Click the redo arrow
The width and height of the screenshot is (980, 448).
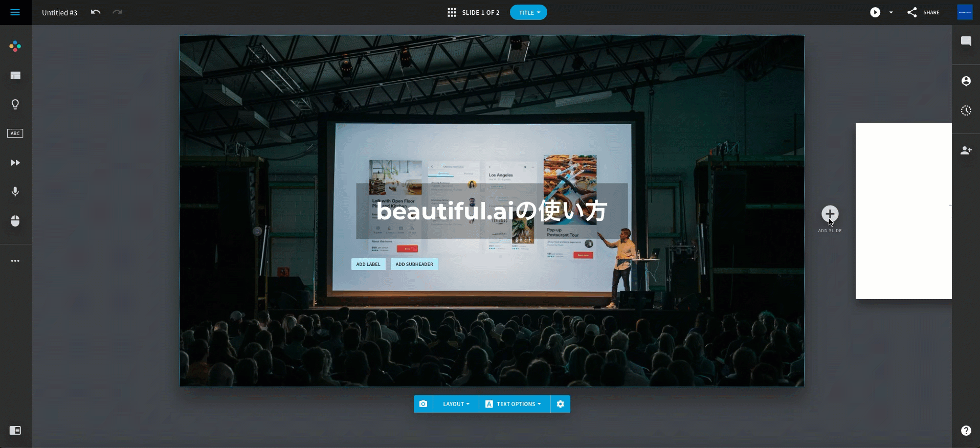coord(117,12)
